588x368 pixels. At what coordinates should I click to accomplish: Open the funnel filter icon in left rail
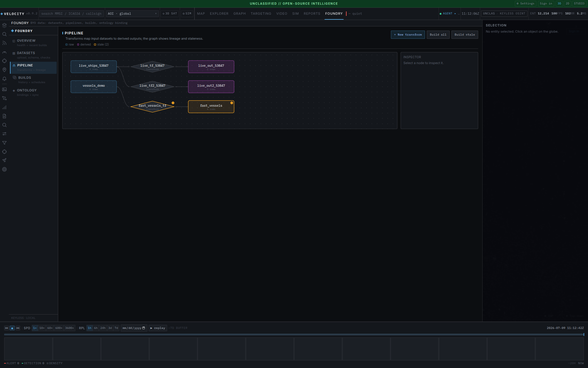tap(4, 143)
